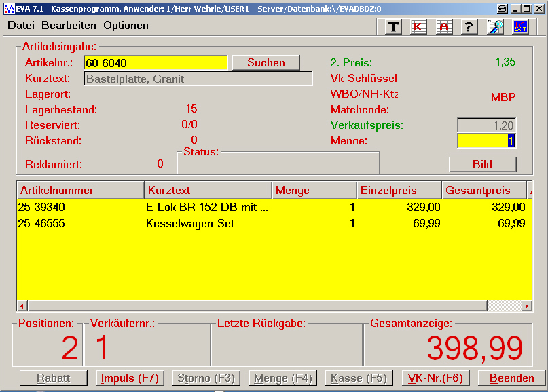Click the Menge (F4) button

(282, 378)
